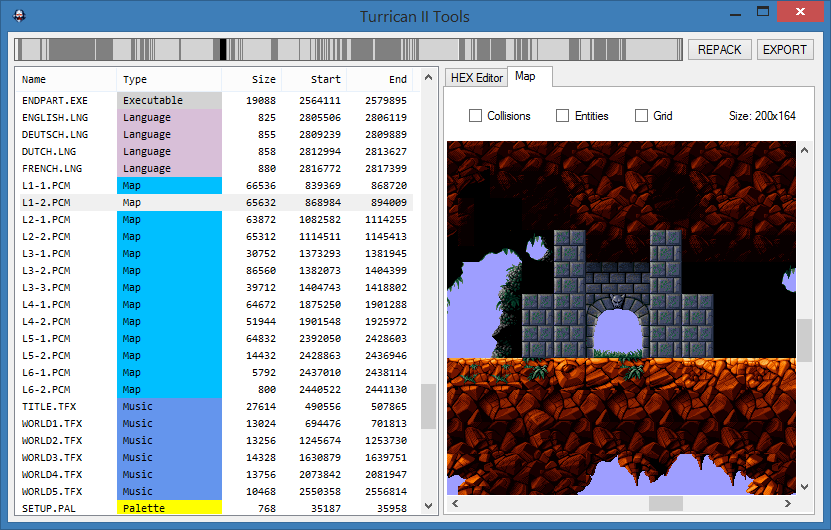
Task: Select the FRENCH.LNG file
Action: pyautogui.click(x=214, y=168)
